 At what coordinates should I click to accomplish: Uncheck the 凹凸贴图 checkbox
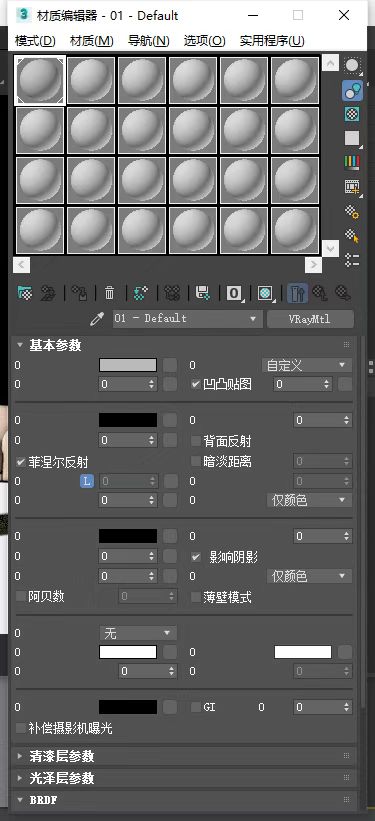(196, 385)
